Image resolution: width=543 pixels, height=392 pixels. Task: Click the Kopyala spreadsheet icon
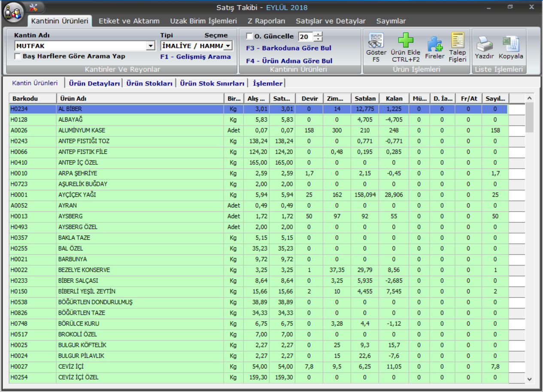(511, 44)
